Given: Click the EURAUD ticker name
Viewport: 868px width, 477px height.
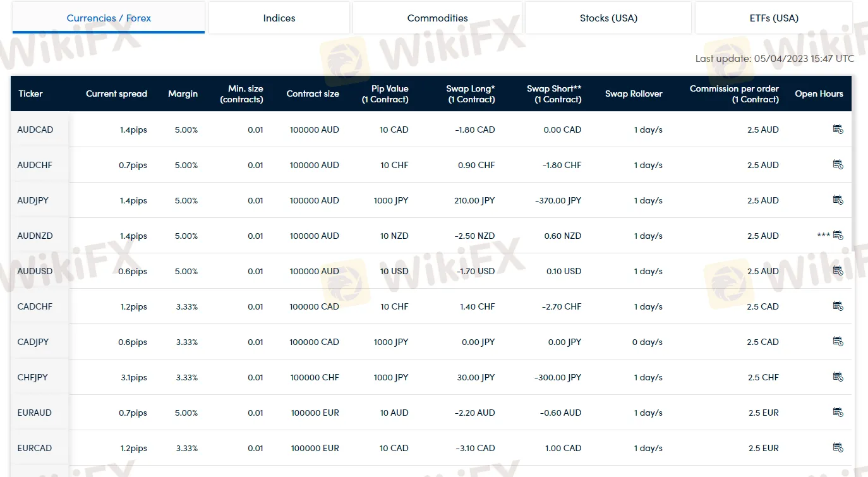Looking at the screenshot, I should [35, 413].
